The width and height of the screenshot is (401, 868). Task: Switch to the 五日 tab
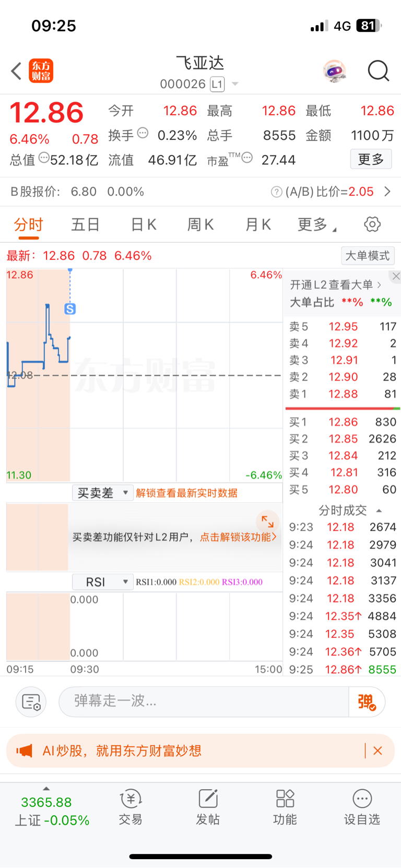click(x=86, y=224)
